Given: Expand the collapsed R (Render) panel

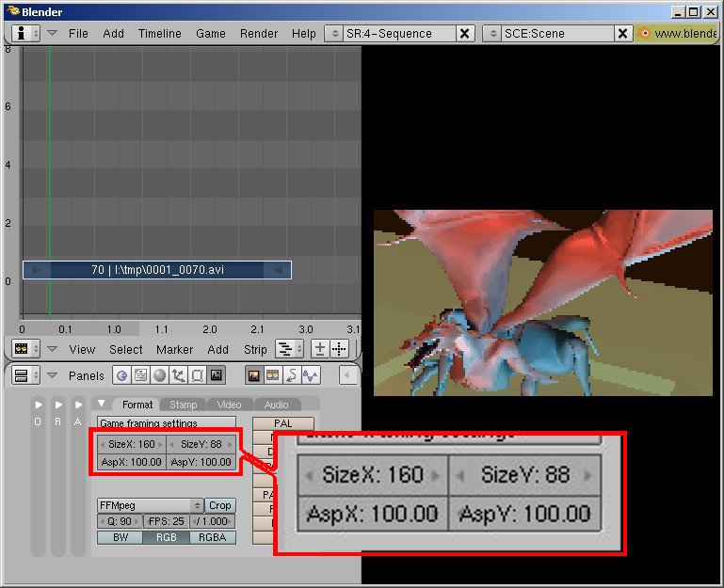Looking at the screenshot, I should [58, 405].
